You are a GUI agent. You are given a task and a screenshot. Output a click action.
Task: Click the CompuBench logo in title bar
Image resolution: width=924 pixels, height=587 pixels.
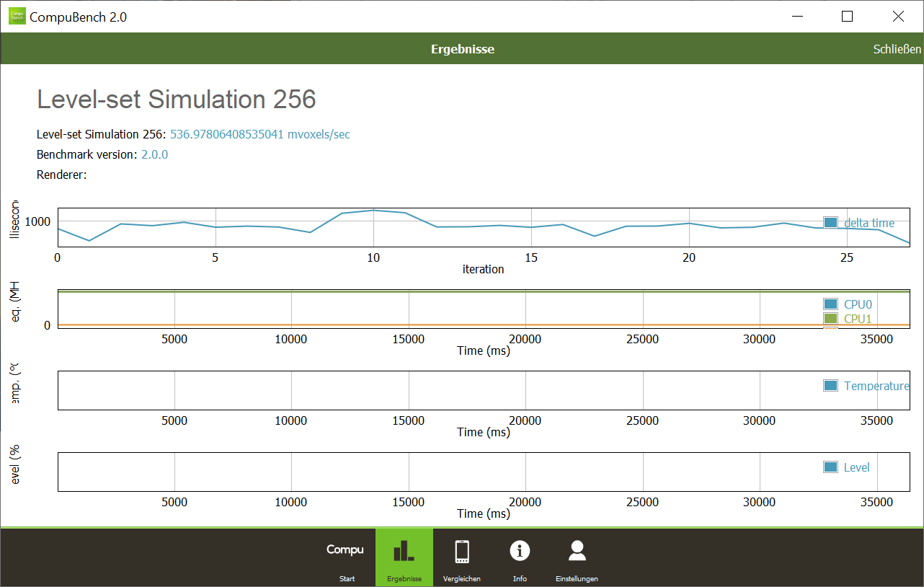(x=17, y=16)
